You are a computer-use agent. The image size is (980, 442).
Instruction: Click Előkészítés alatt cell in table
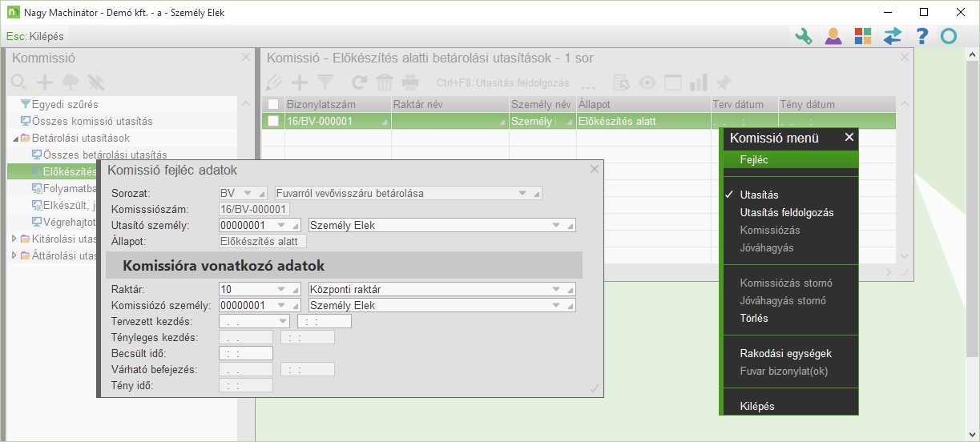643,121
